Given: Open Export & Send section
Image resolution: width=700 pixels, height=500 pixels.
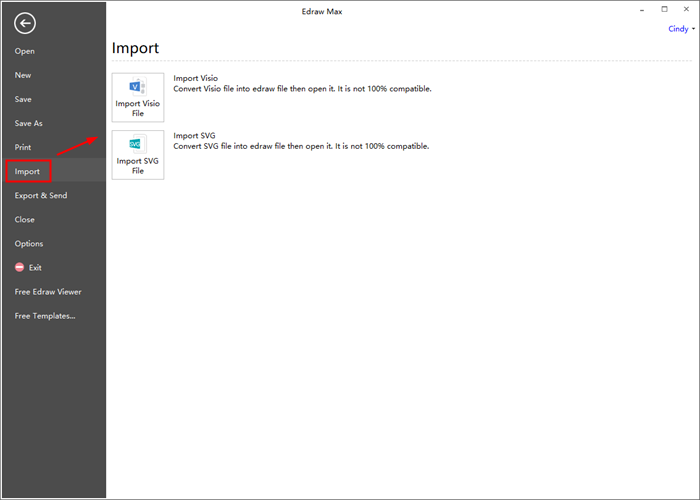Looking at the screenshot, I should [41, 196].
